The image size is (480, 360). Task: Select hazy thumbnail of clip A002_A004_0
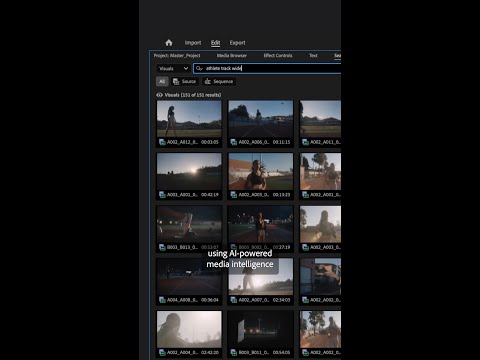pos(189,329)
